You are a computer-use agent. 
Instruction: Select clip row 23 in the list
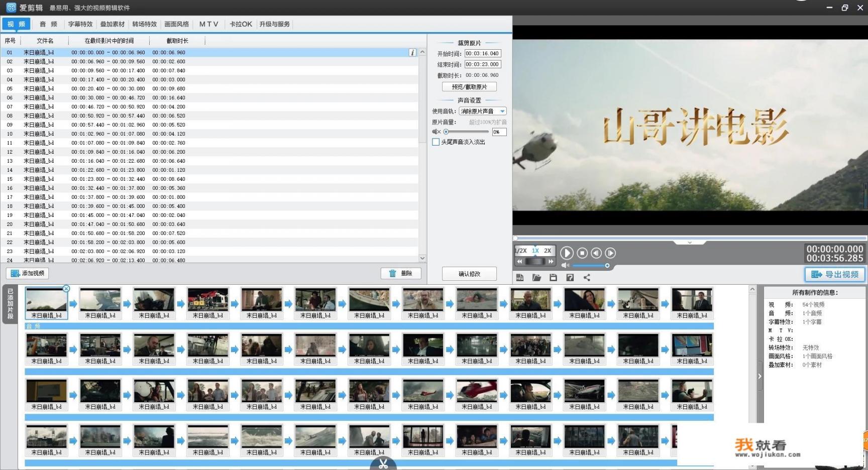coord(209,251)
